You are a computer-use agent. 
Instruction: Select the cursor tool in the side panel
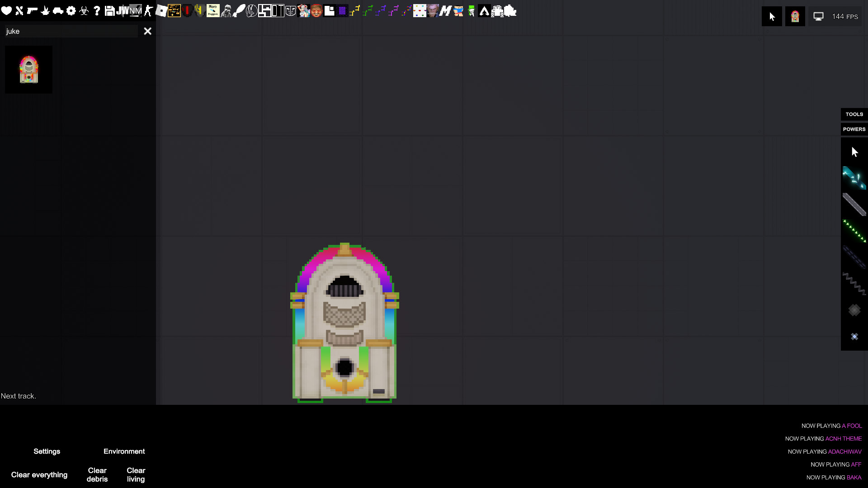(854, 152)
